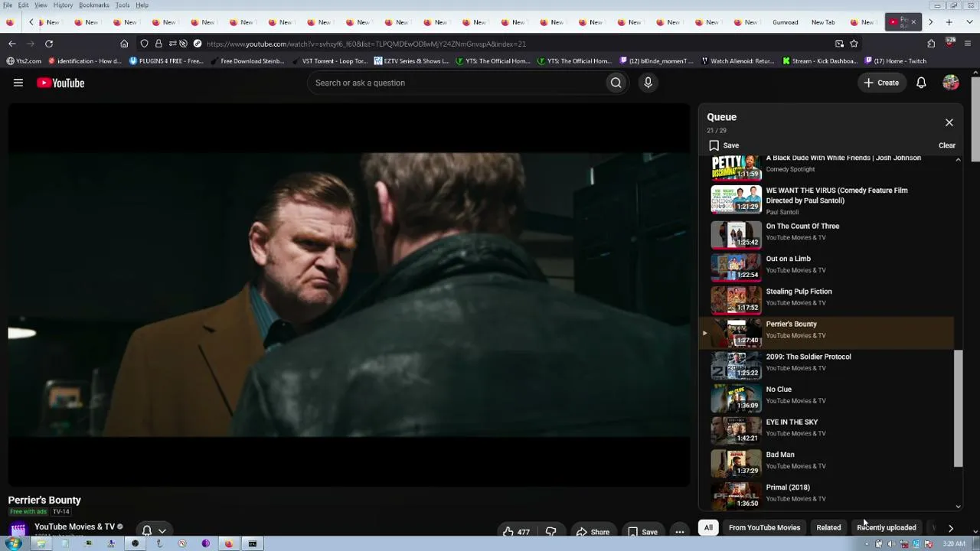Show more filter chips arrow
This screenshot has height=551, width=980.
(x=951, y=527)
